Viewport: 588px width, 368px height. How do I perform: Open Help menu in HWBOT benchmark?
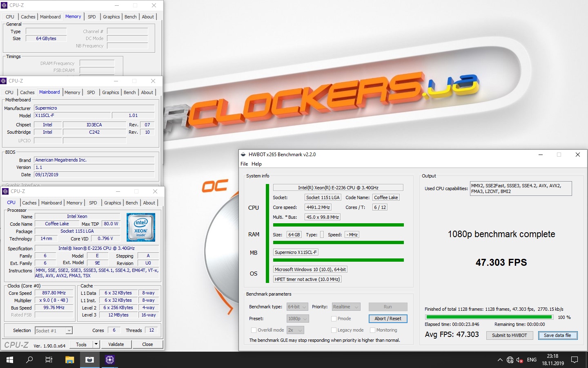(256, 164)
